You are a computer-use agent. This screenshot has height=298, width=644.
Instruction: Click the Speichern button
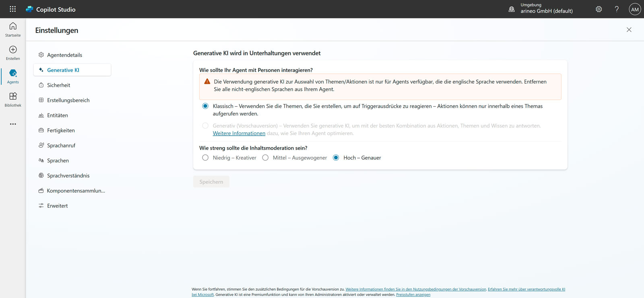pos(211,182)
